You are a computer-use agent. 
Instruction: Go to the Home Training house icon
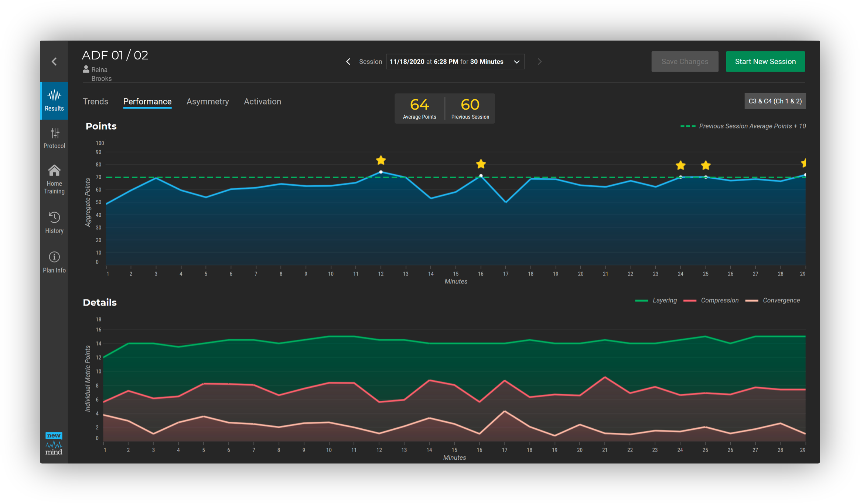[x=54, y=171]
